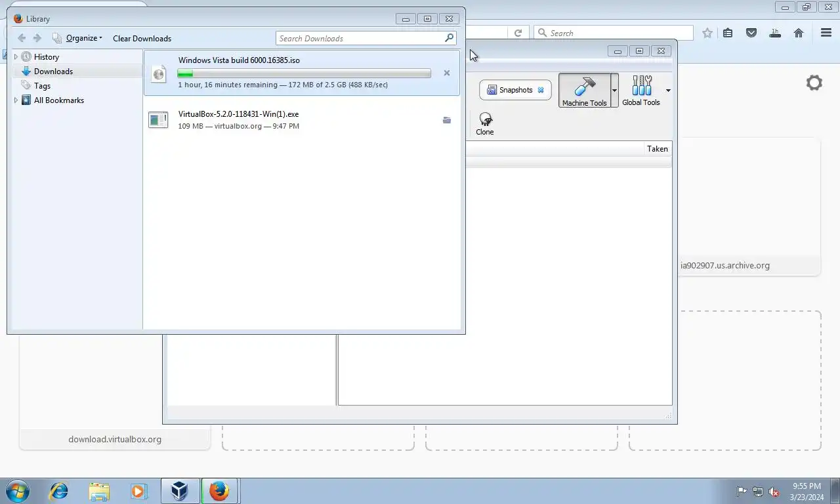Select Windows Vista build 6000.16385.iso entry
The width and height of the screenshot is (840, 504).
point(302,73)
